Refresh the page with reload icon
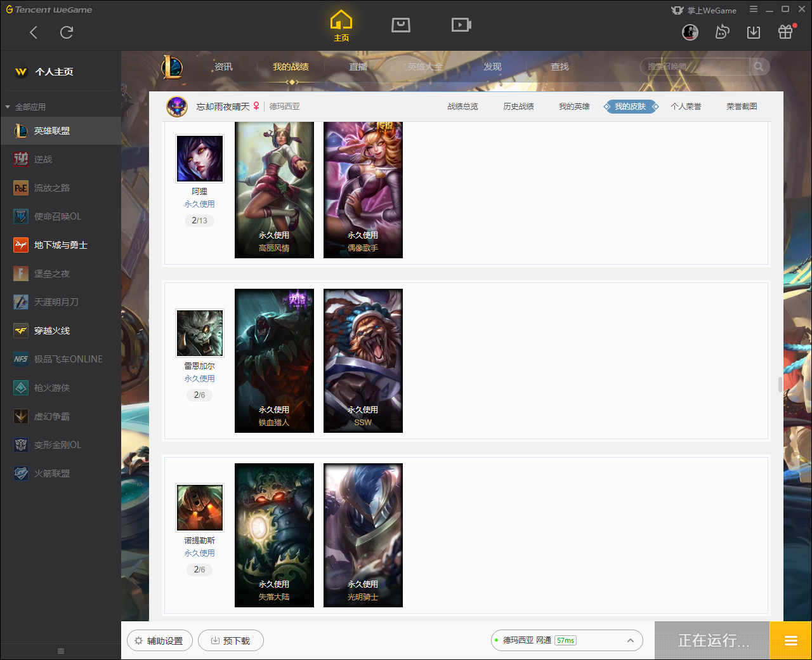The width and height of the screenshot is (812, 660). point(67,32)
